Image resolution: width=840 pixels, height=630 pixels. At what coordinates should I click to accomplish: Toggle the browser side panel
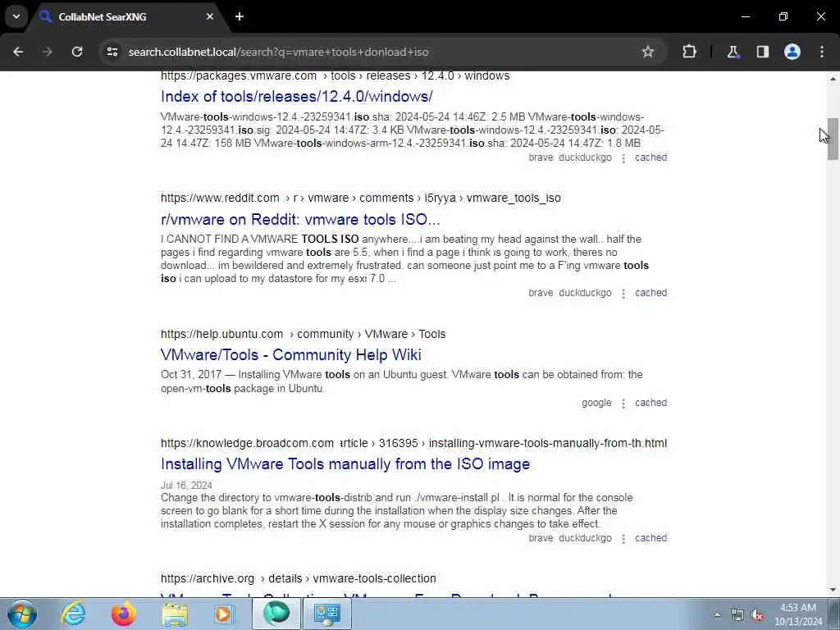point(762,52)
